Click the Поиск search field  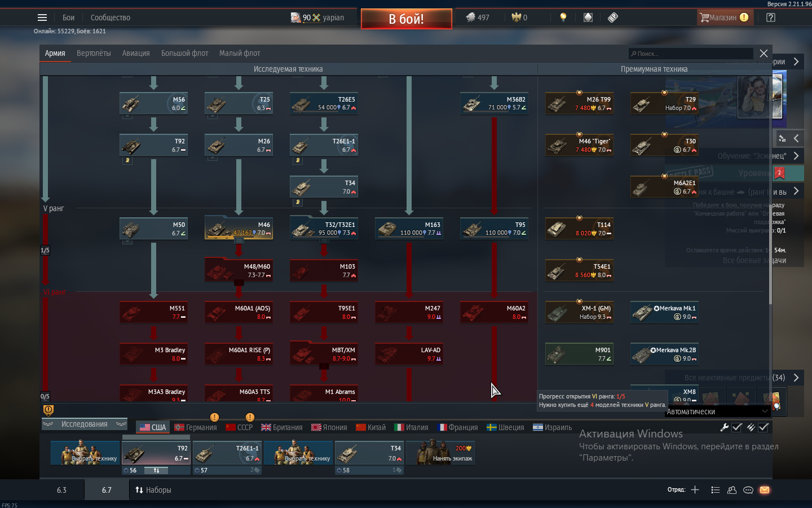[x=691, y=54]
